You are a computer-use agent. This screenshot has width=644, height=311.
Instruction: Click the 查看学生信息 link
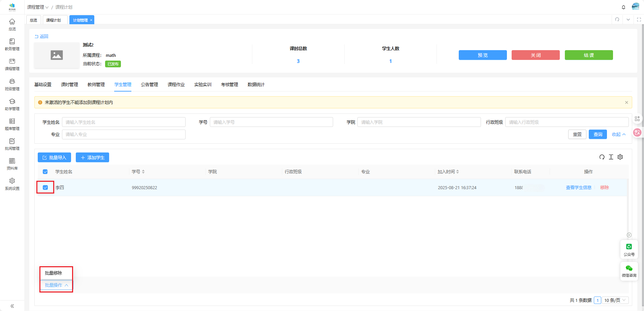pyautogui.click(x=578, y=187)
